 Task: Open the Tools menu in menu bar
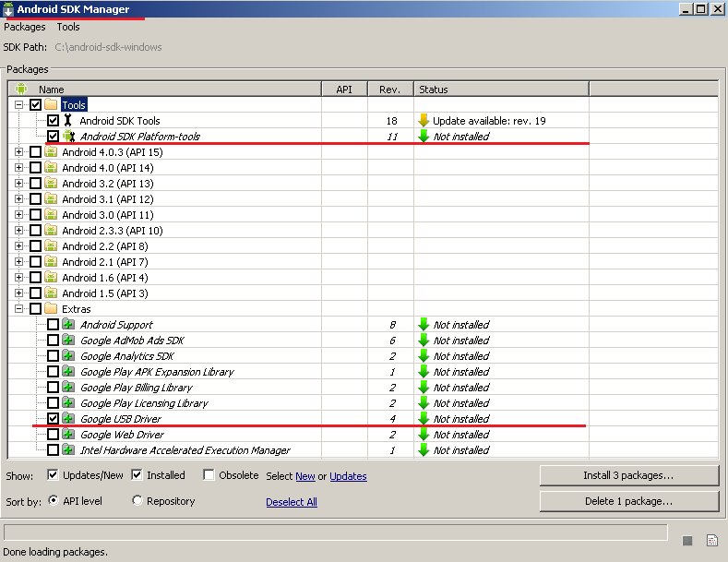pyautogui.click(x=68, y=27)
